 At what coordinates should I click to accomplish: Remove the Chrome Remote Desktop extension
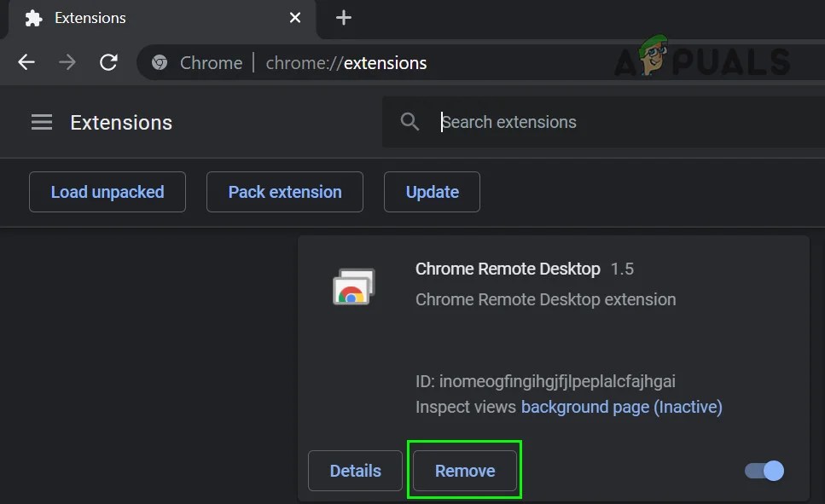click(x=465, y=471)
